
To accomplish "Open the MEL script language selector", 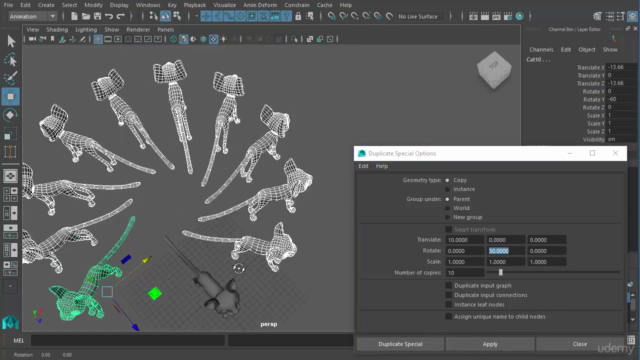I will [19, 340].
